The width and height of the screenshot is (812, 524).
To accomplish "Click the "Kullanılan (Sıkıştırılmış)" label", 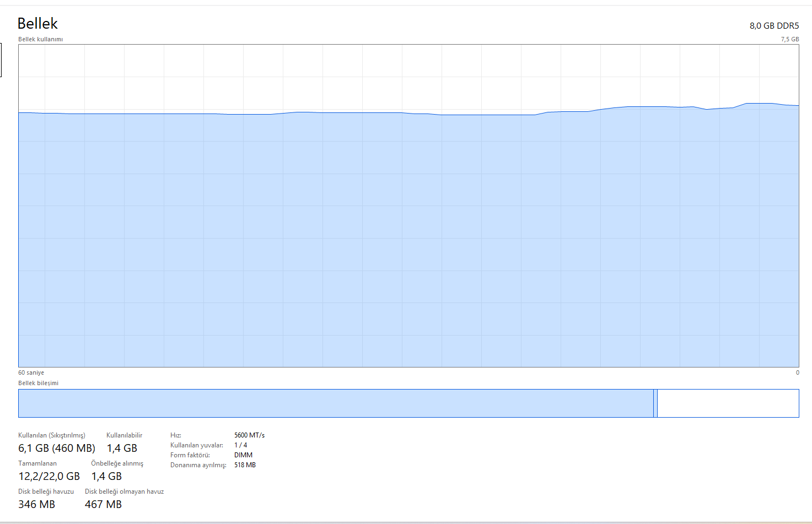I will (52, 435).
